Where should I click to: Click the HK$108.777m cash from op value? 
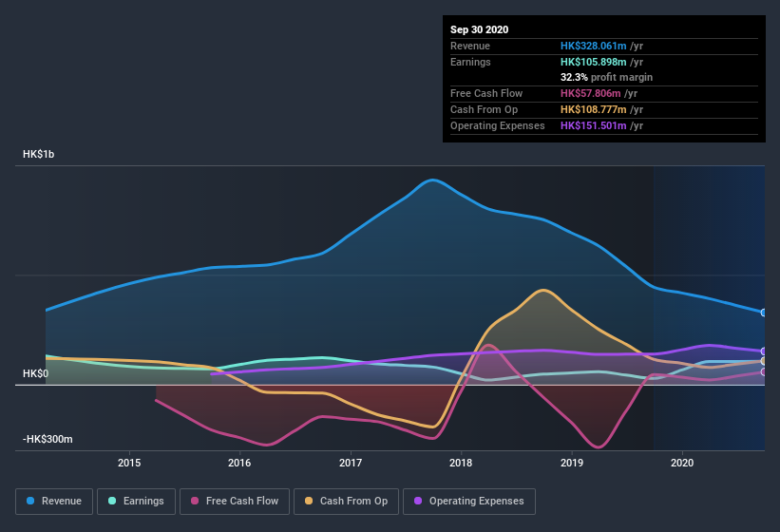594,109
